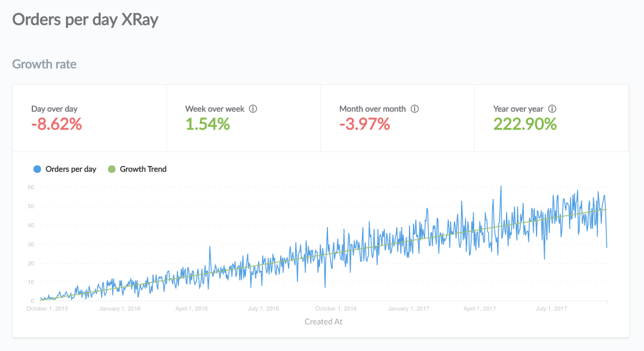Click the Year over year label
Screen dimensions: 644x351
click(x=518, y=109)
